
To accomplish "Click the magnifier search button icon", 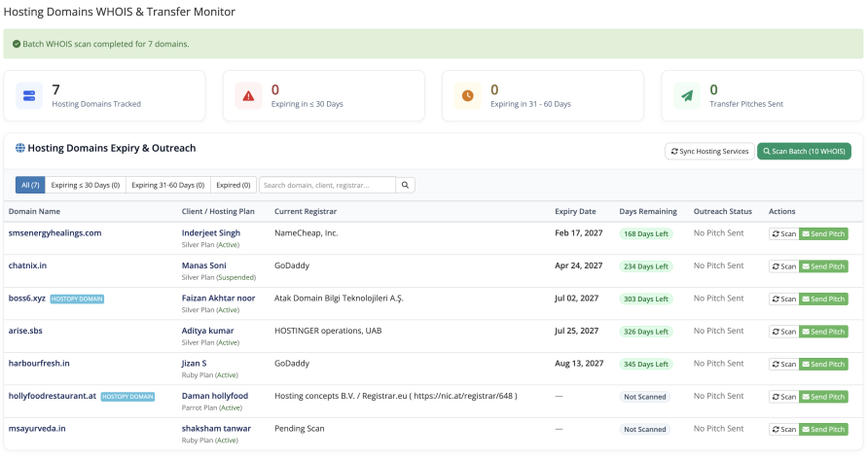I will [405, 185].
